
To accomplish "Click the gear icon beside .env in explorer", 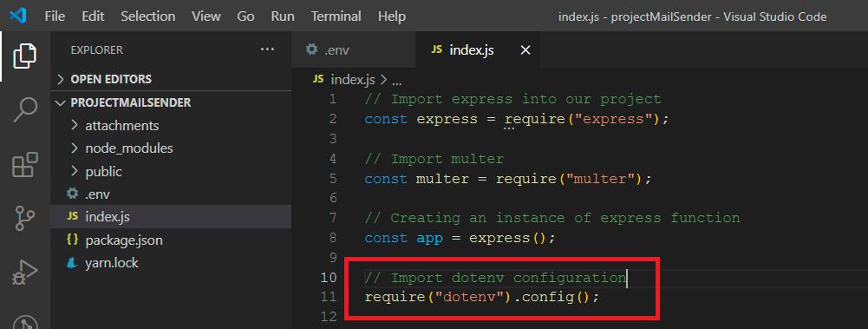I will coord(73,194).
